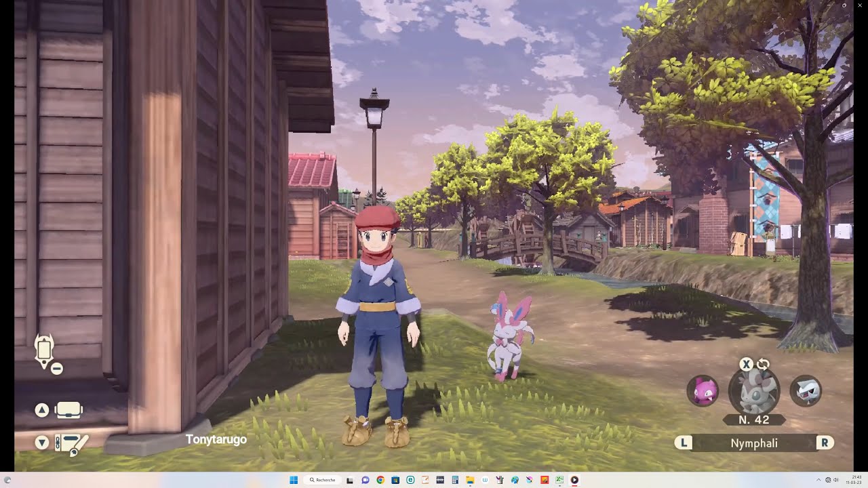The height and width of the screenshot is (488, 868).
Task: Select the center Nymphali party portrait
Action: pyautogui.click(x=754, y=391)
